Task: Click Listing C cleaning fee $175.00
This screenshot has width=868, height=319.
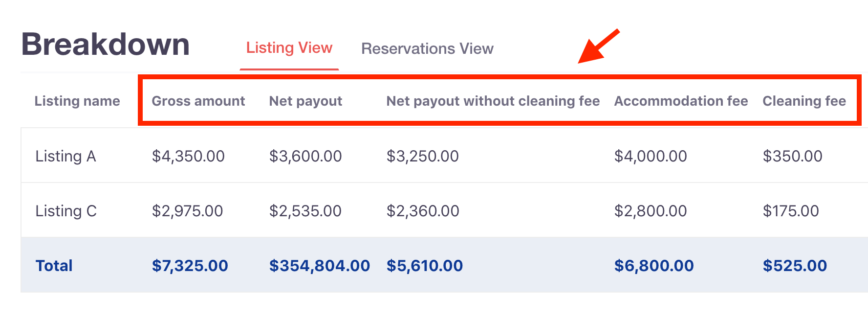Action: click(791, 211)
